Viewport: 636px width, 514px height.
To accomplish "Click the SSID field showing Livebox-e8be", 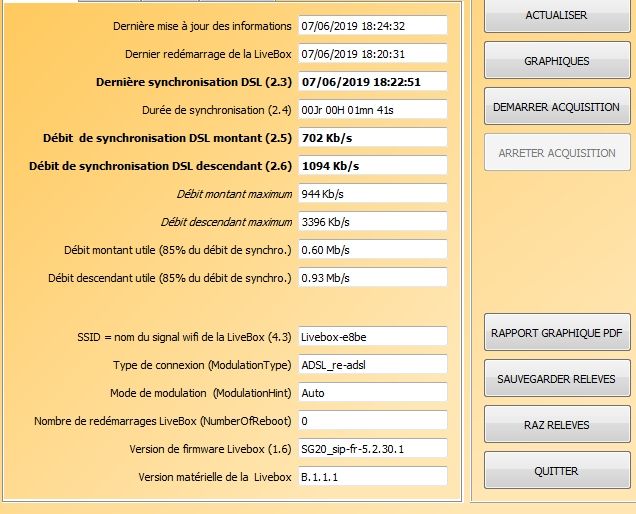I will pyautogui.click(x=373, y=336).
